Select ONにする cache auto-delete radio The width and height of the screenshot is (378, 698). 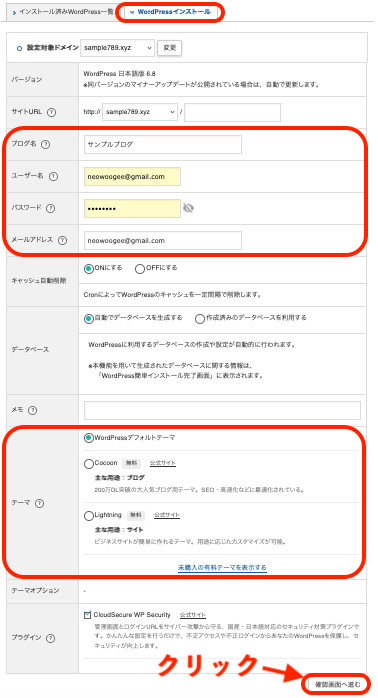pyautogui.click(x=89, y=268)
